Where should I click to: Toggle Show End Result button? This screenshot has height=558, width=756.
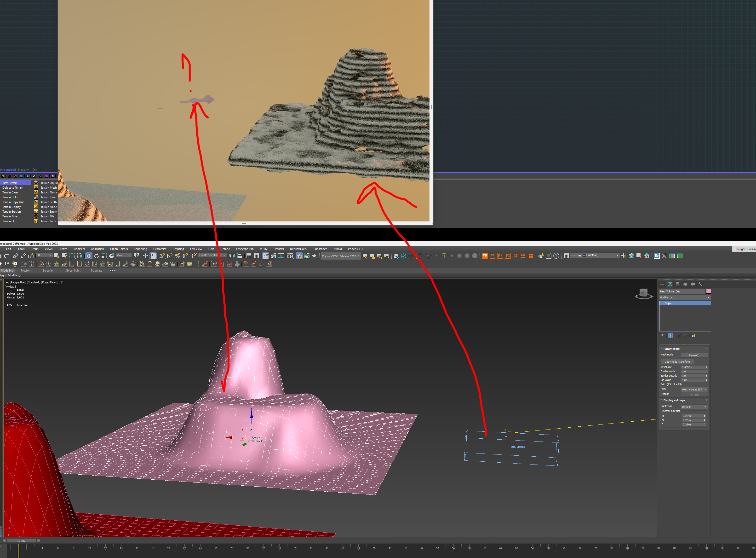click(671, 336)
